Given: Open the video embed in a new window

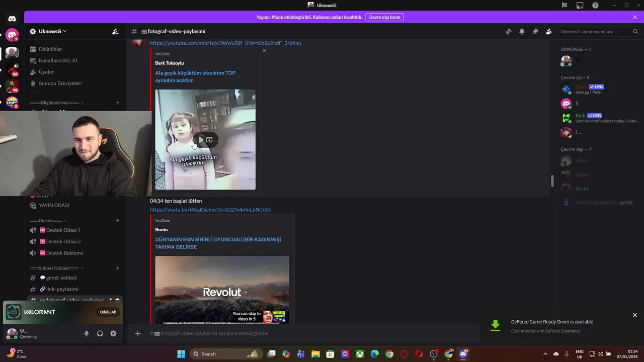Looking at the screenshot, I should tap(210, 140).
